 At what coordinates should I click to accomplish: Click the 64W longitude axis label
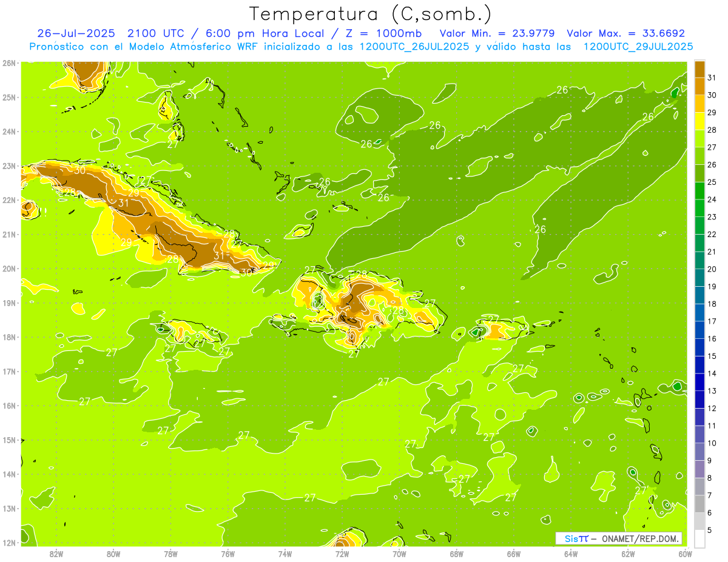point(571,554)
